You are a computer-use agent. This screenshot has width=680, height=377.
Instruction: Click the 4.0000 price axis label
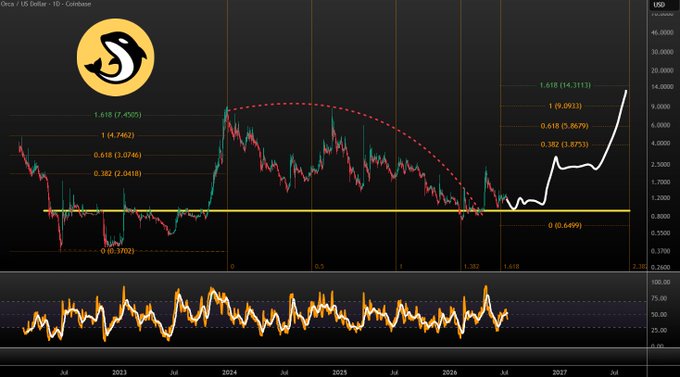tap(662, 143)
